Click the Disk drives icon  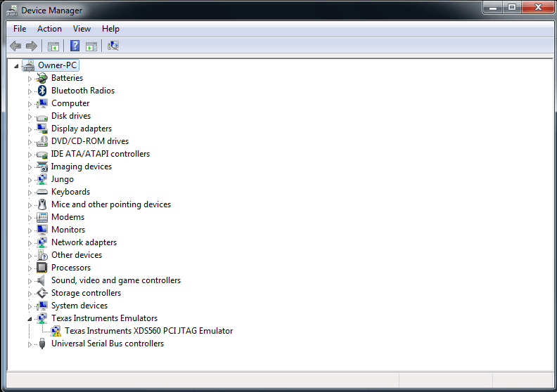pyautogui.click(x=42, y=117)
